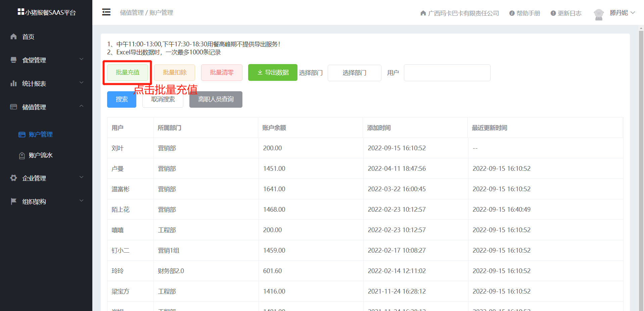Viewport: 644px width, 311px height.
Task: Click user name 刘叶 in table
Action: (118, 148)
